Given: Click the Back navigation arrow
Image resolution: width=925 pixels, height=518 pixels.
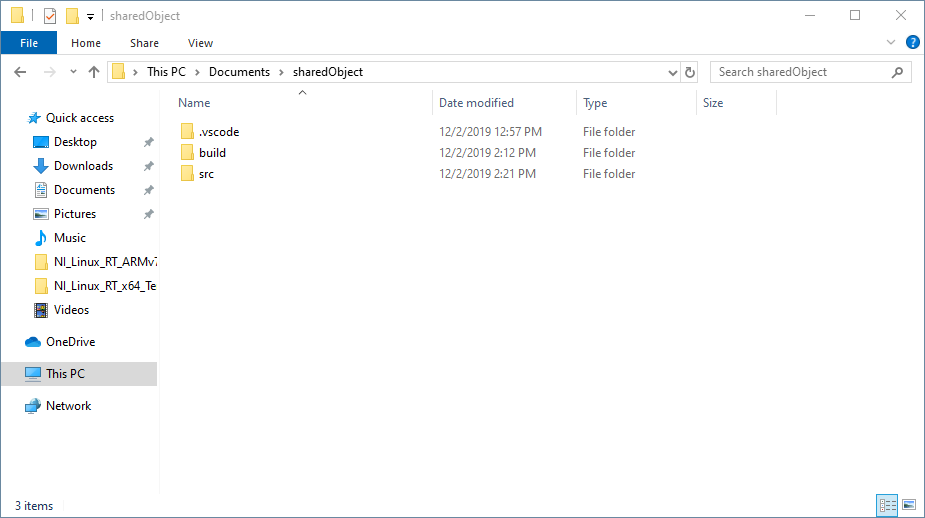Looking at the screenshot, I should tap(21, 72).
